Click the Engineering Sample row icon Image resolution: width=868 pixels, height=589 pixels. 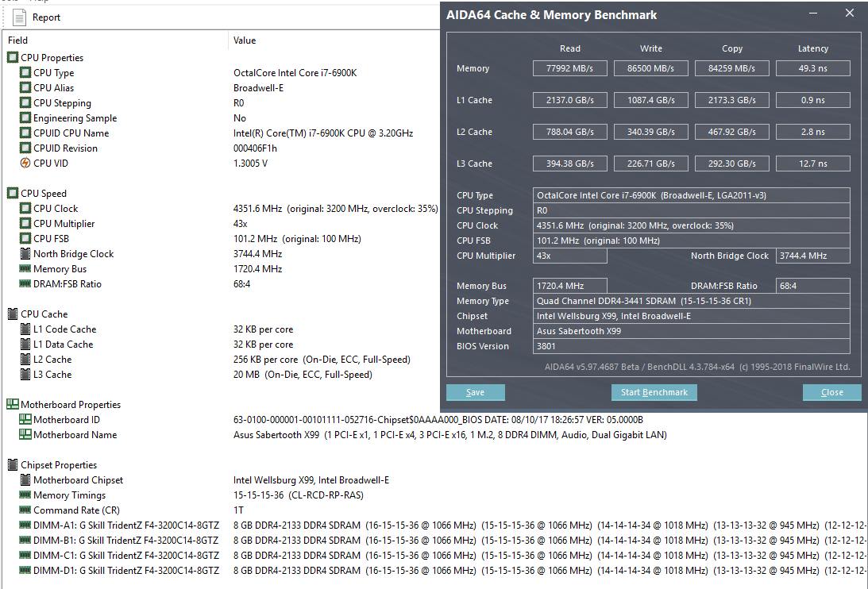click(25, 118)
